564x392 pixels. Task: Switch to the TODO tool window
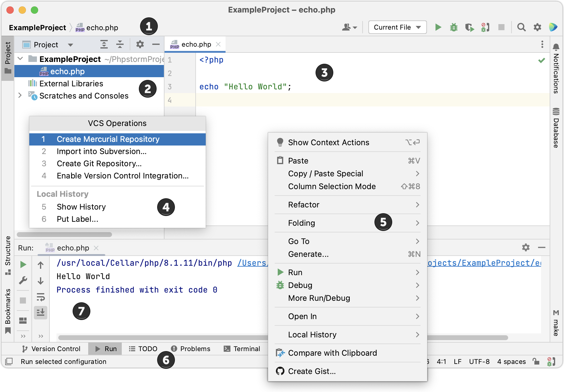[143, 349]
